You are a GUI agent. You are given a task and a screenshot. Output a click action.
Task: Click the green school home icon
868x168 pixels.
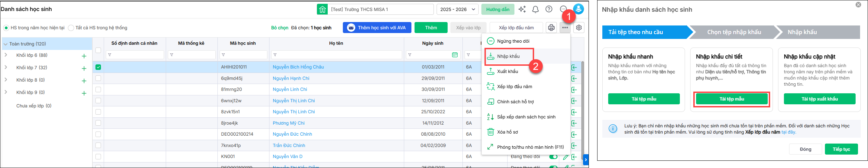pos(322,9)
